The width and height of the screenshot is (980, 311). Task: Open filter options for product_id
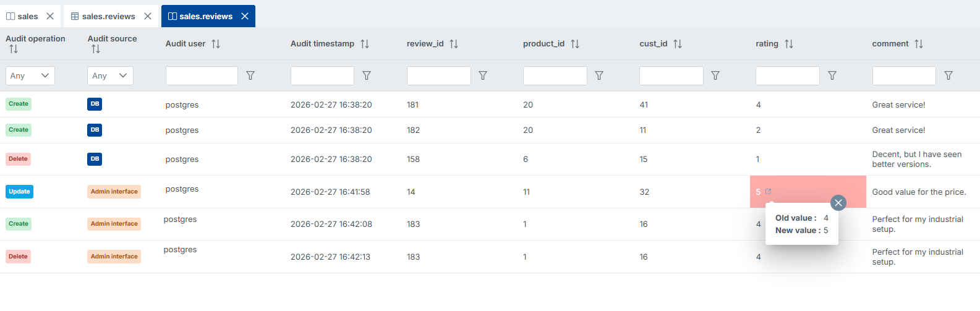pyautogui.click(x=599, y=75)
